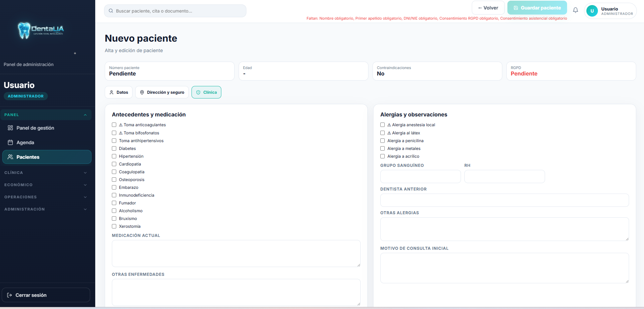
Task: Open Agenda from the calendar icon
Action: 11,142
